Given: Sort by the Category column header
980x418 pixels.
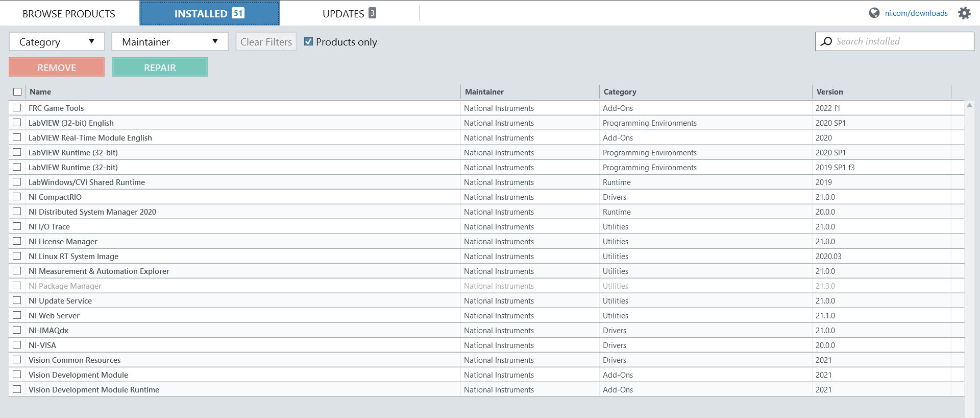Looking at the screenshot, I should pyautogui.click(x=620, y=92).
